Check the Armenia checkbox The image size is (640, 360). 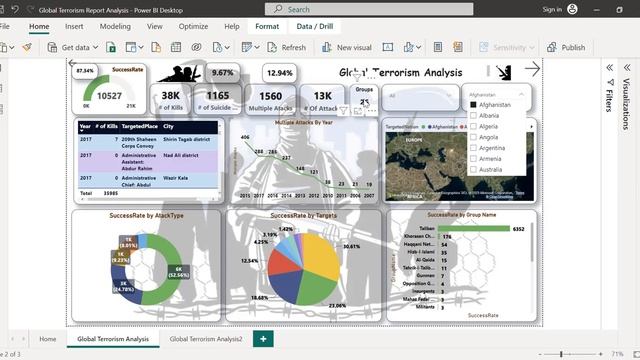click(473, 158)
